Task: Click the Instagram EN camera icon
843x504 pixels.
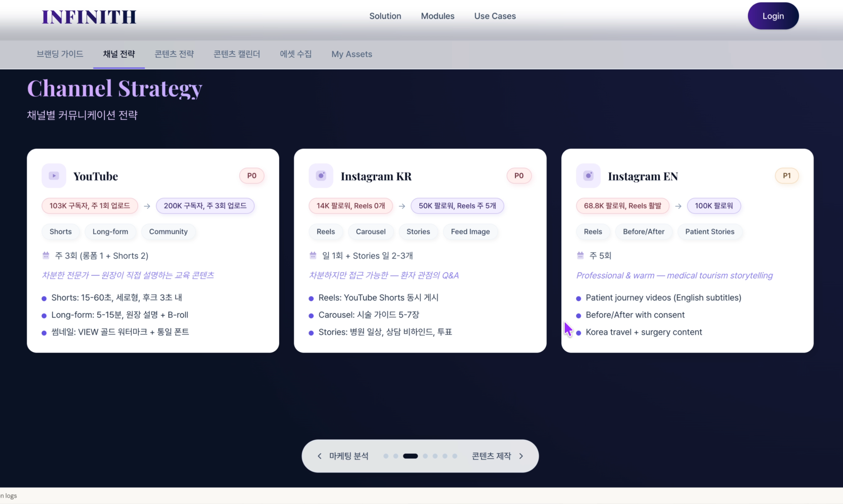Action: click(588, 176)
